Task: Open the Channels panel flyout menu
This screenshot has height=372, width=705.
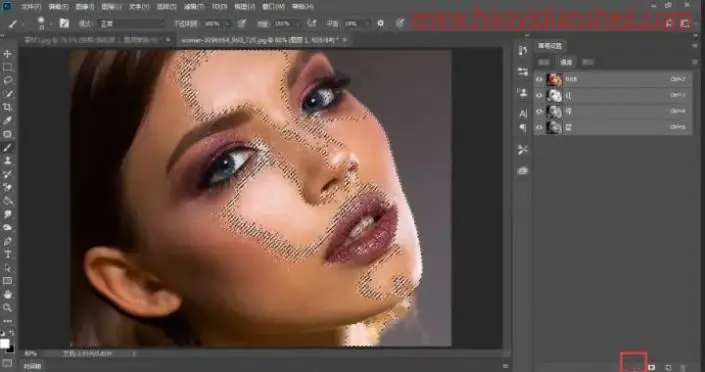Action: [x=695, y=62]
